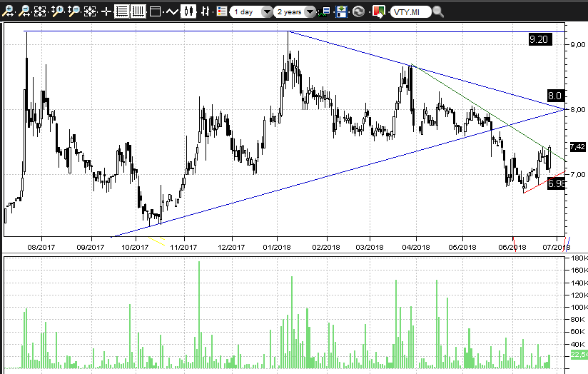Click the vertical zoom in magnifier icon
The width and height of the screenshot is (588, 374).
point(57,11)
